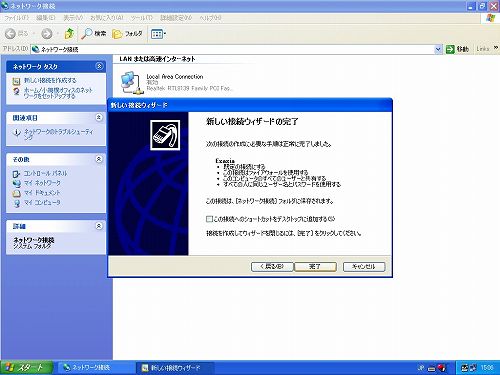This screenshot has width=500, height=375.
Task: Open the Views icon dropdown
Action: (158, 34)
